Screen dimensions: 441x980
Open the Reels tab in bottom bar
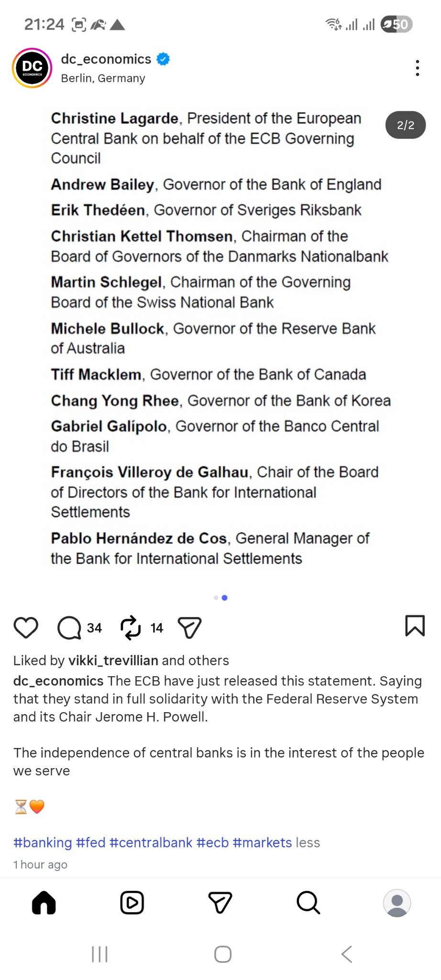(x=132, y=903)
